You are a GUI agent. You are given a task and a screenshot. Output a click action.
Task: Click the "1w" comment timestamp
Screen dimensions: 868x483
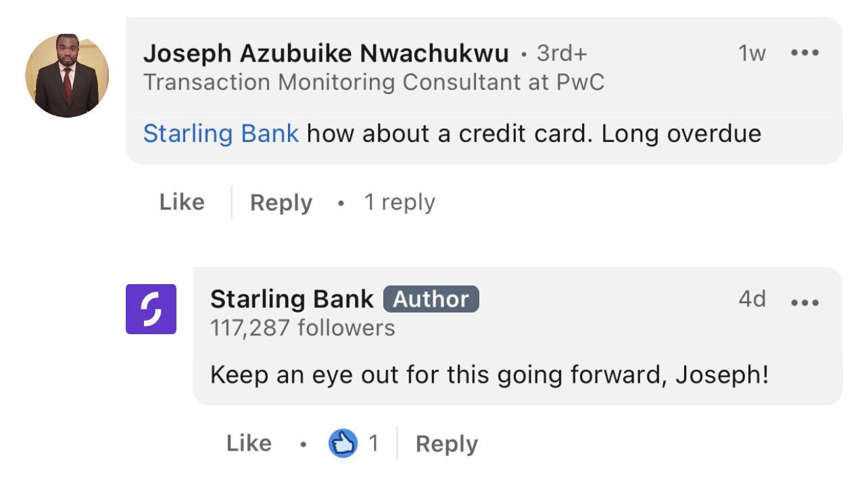pyautogui.click(x=751, y=53)
